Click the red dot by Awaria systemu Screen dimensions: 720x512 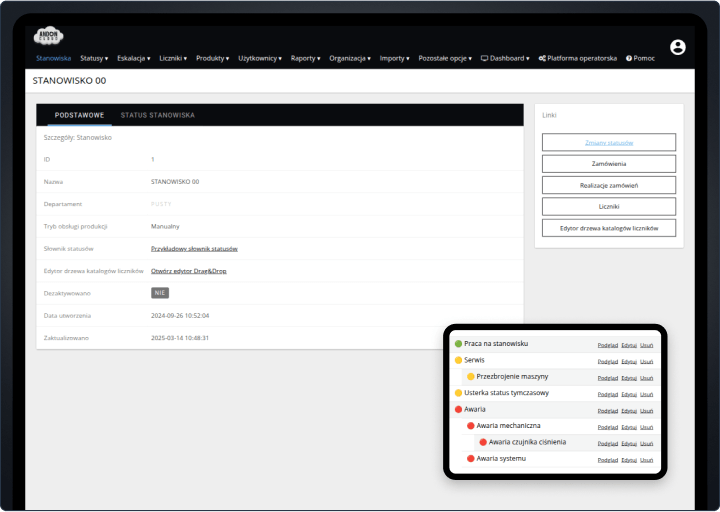pos(470,459)
